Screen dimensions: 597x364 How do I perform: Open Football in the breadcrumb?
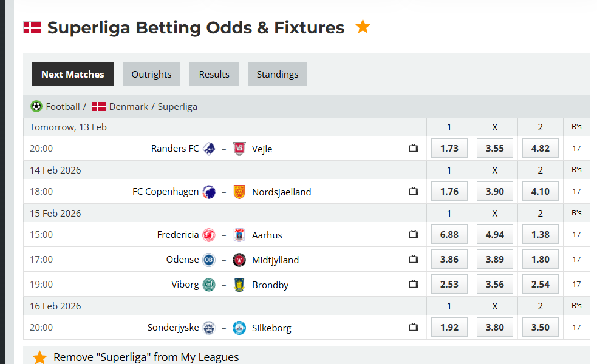point(63,107)
